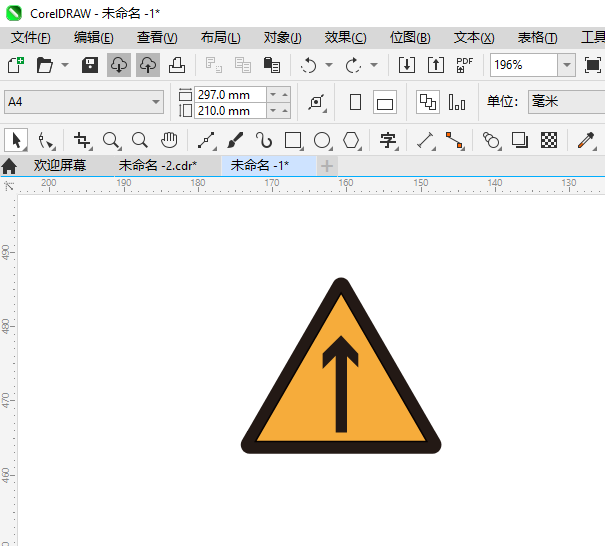
Task: Open the units dropdown showing 毫米
Action: [x=566, y=102]
